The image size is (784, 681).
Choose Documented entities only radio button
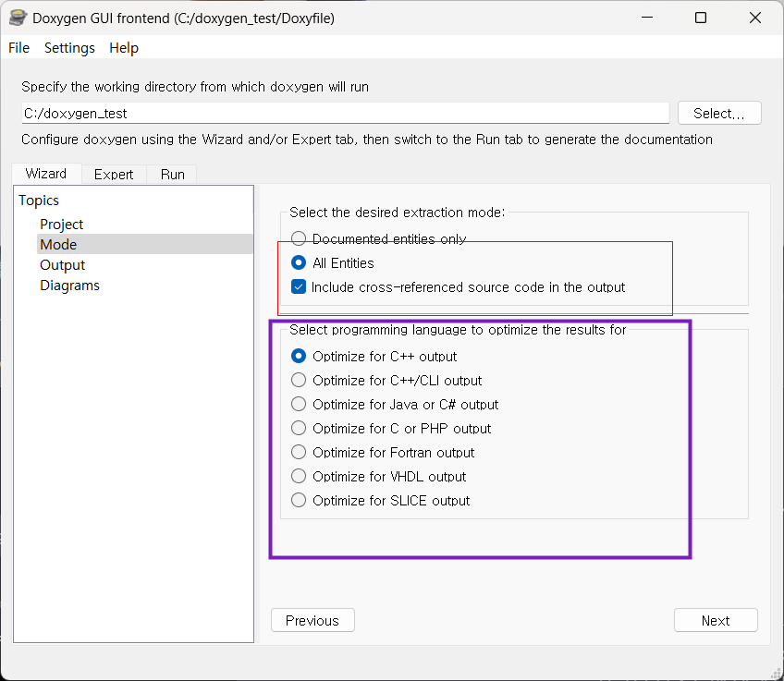(299, 238)
